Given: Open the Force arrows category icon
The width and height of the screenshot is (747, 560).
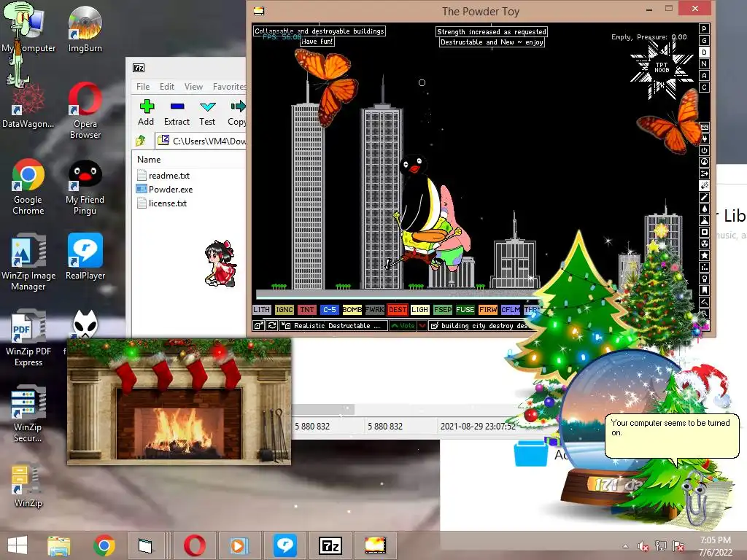Looking at the screenshot, I should [x=705, y=174].
